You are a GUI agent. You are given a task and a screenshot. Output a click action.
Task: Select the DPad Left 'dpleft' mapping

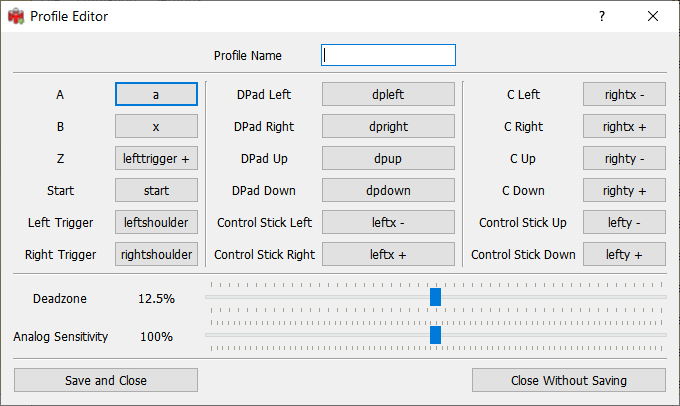click(x=388, y=94)
